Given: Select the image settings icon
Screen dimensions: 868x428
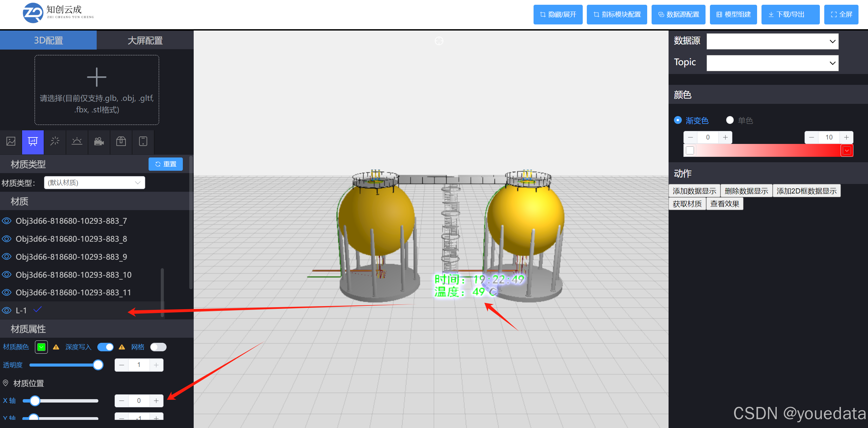Looking at the screenshot, I should (11, 142).
